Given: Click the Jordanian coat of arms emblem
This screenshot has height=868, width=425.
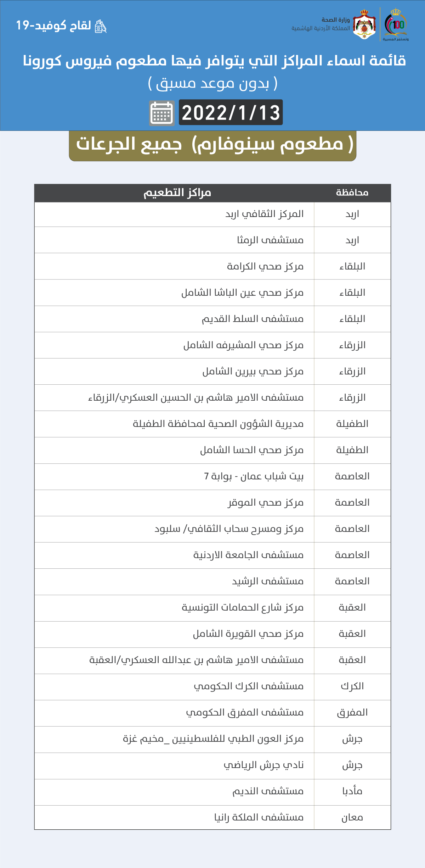Looking at the screenshot, I should pos(364,24).
